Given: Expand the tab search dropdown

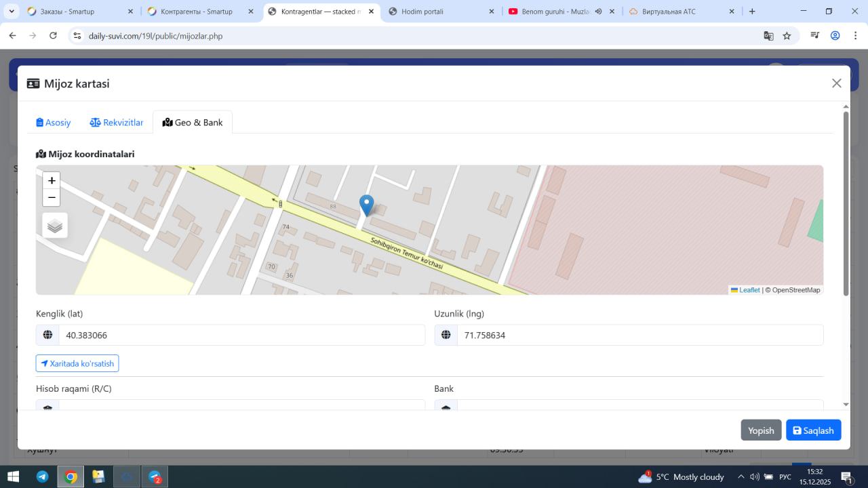Looking at the screenshot, I should pos(12,12).
